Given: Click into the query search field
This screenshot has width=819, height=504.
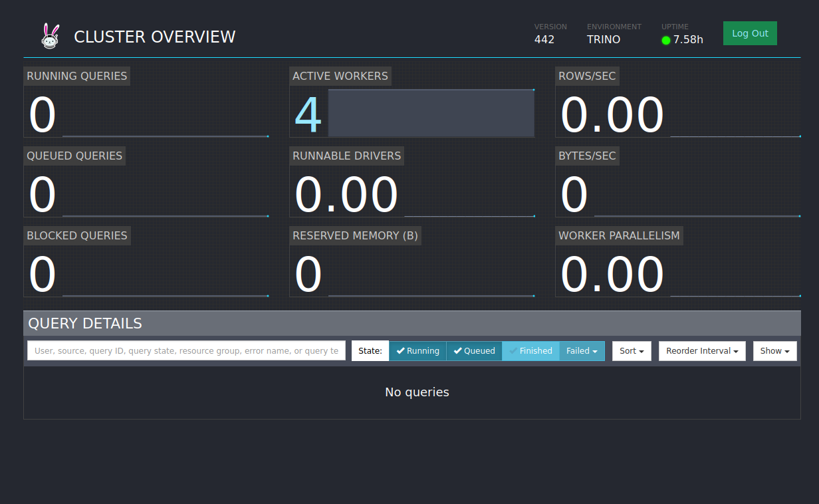Looking at the screenshot, I should pyautogui.click(x=186, y=351).
